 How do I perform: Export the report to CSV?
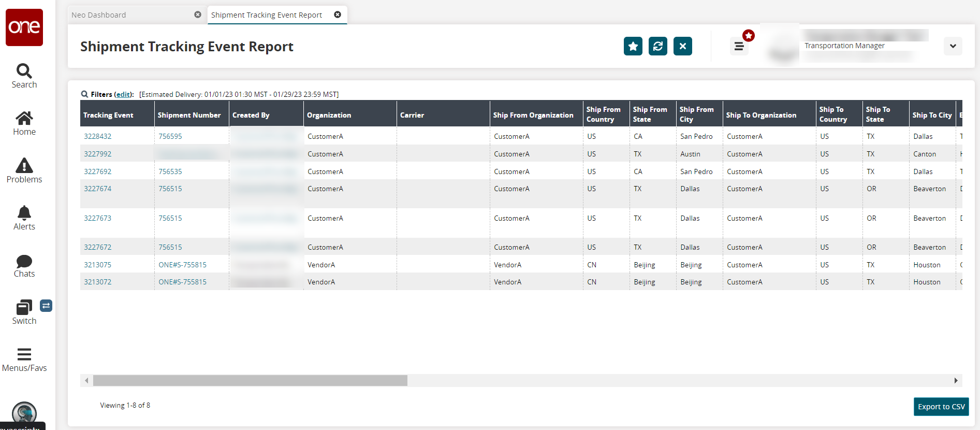click(941, 407)
